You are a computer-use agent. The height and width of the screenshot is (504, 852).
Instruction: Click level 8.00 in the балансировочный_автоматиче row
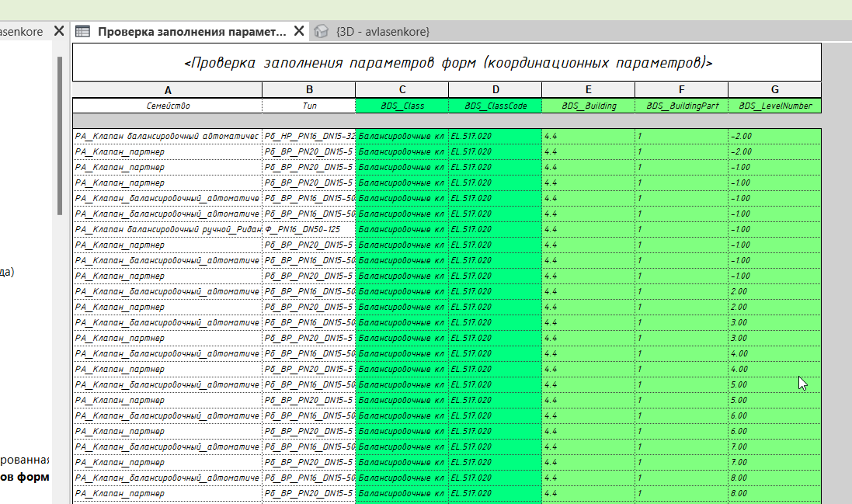click(775, 478)
